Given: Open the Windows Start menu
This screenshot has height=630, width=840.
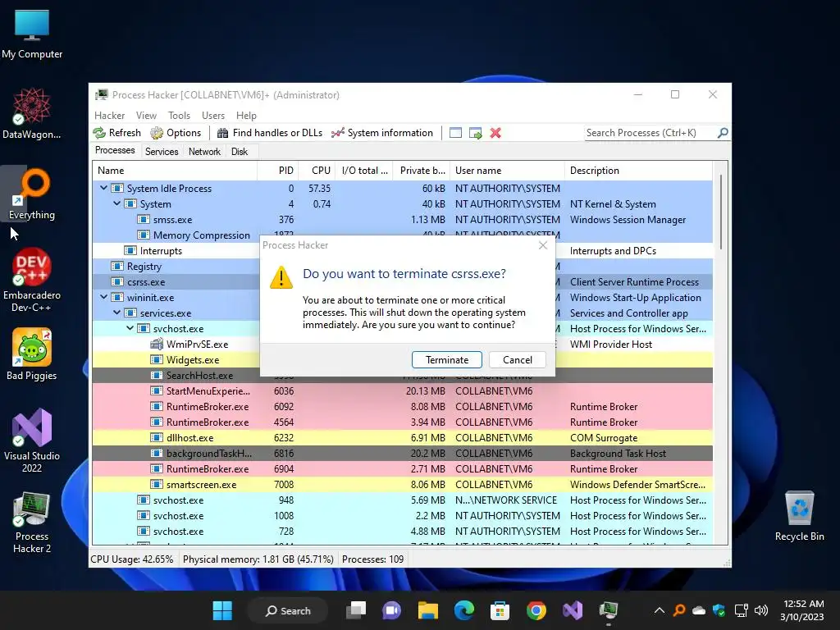Looking at the screenshot, I should [x=222, y=610].
